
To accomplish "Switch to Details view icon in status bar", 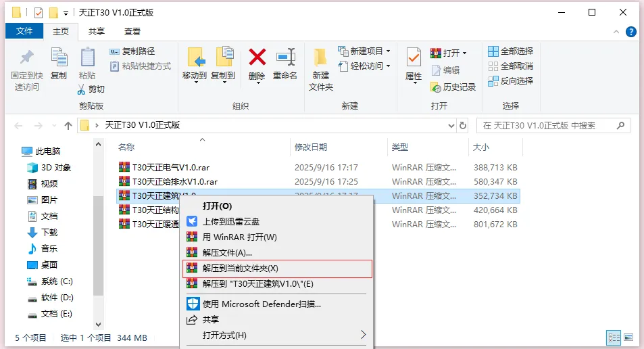I will pyautogui.click(x=614, y=338).
